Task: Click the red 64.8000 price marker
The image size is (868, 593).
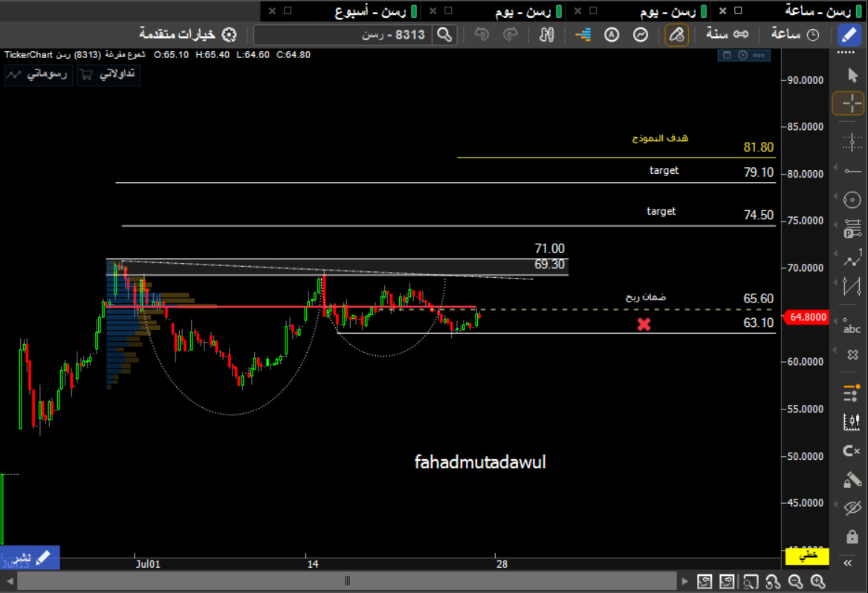Action: tap(806, 317)
